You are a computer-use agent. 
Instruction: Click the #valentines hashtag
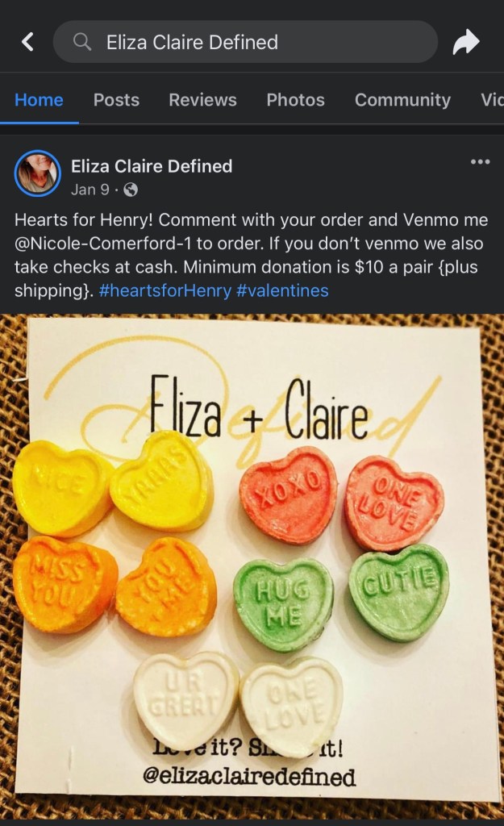tap(283, 290)
